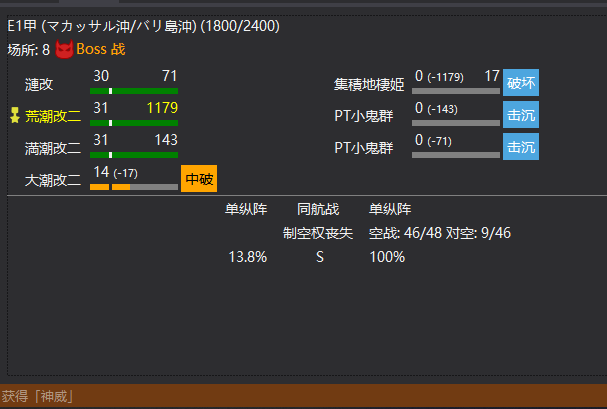
Task: Click the gray HP bar of 集積地棲姫
Action: [456, 91]
